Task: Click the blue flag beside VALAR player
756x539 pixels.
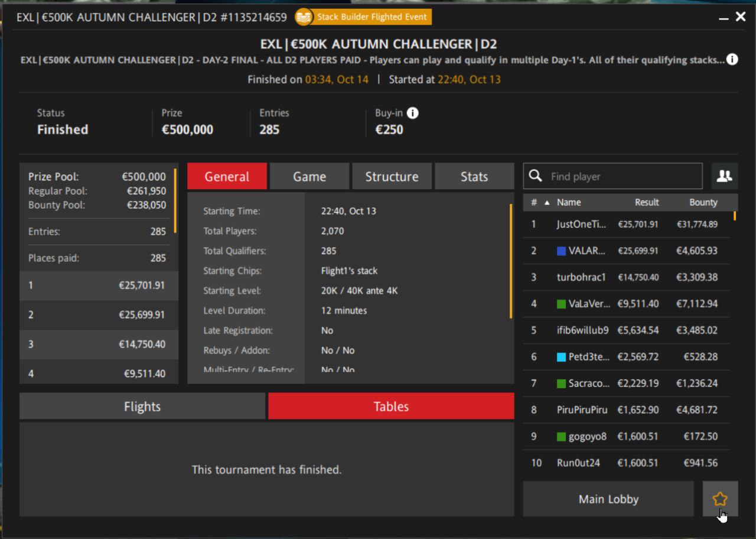Action: coord(561,251)
